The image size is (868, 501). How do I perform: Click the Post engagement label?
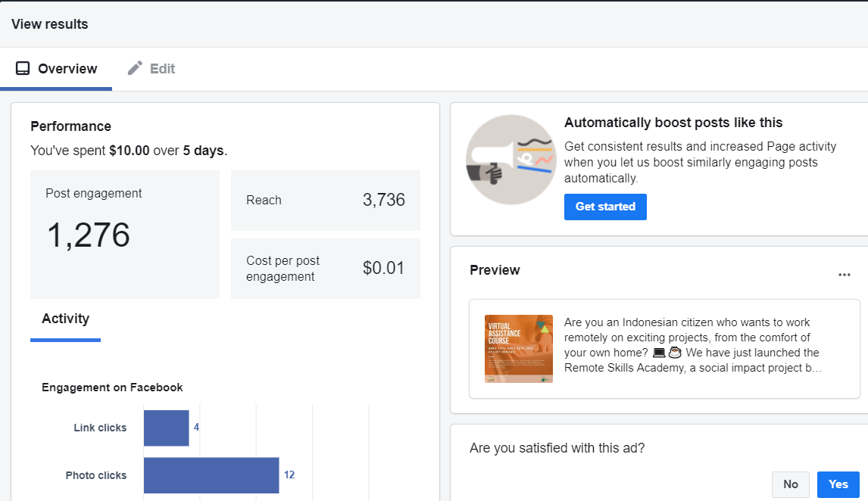[x=94, y=194]
